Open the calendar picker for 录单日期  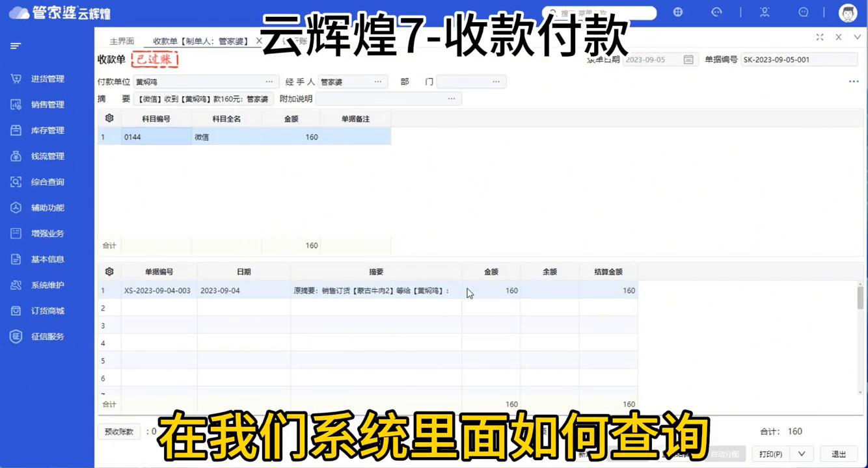coord(688,59)
